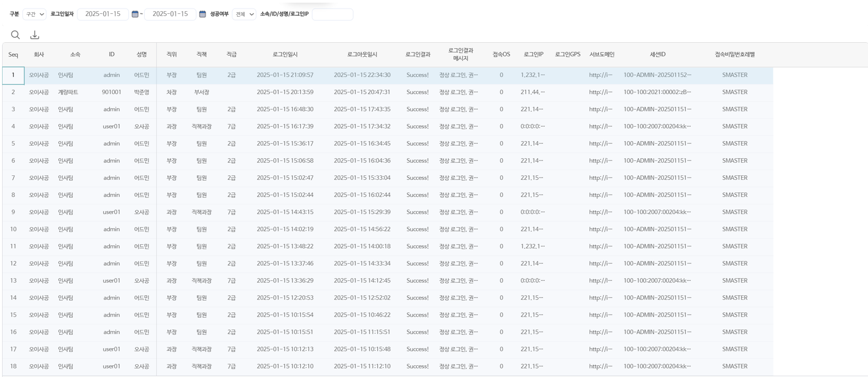Screen dimensions: 868x377
Task: Sort by the 로그인결과 column header
Action: [418, 55]
